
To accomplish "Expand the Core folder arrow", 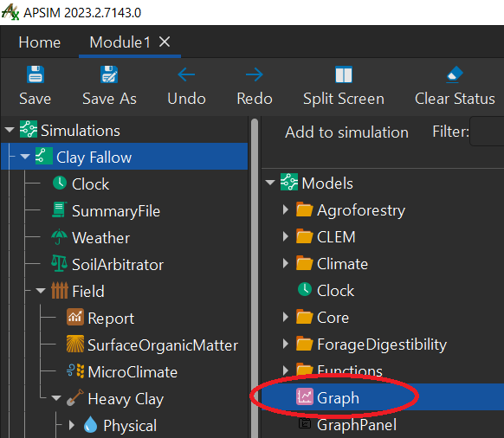I will pyautogui.click(x=286, y=317).
